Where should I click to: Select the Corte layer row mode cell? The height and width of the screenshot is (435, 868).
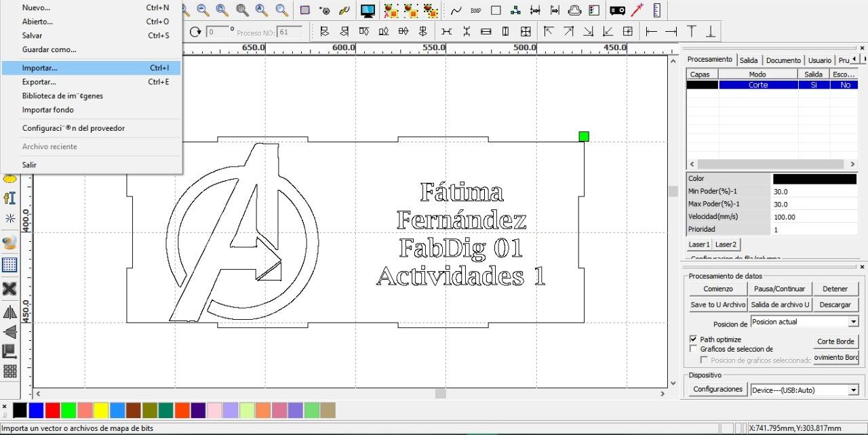pos(757,85)
